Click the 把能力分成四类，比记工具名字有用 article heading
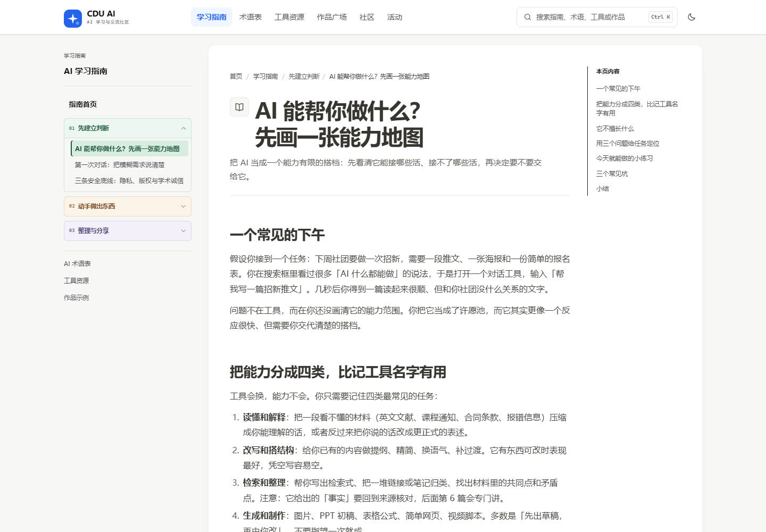Screen dimensions: 766x532 338,372
